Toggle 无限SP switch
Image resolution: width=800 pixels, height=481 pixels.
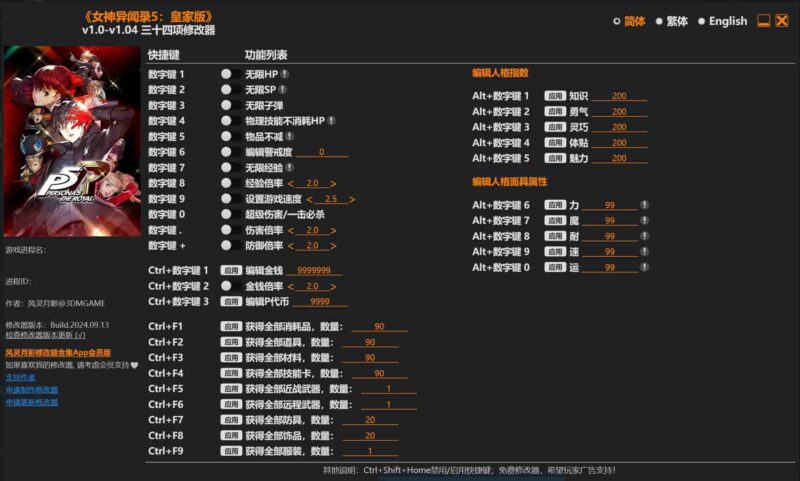tap(231, 89)
